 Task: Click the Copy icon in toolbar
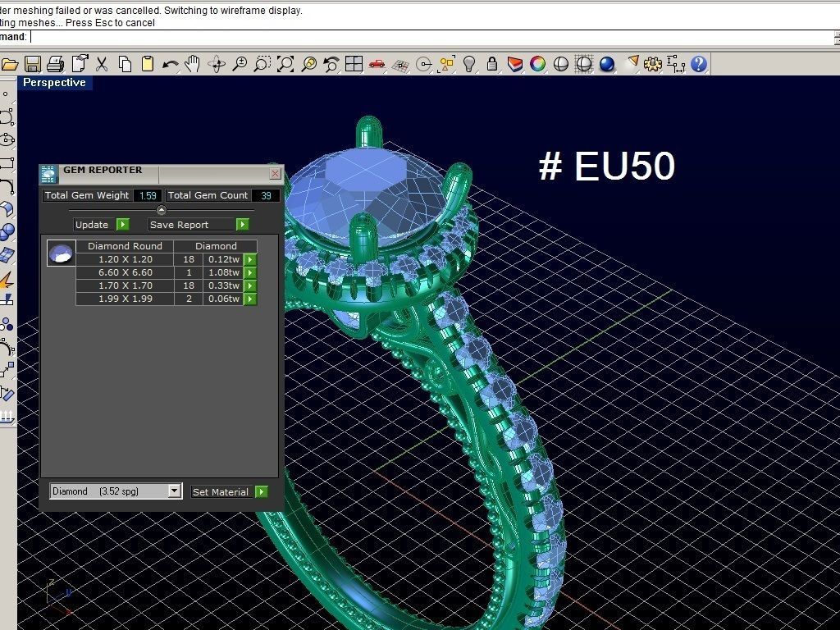pos(125,64)
